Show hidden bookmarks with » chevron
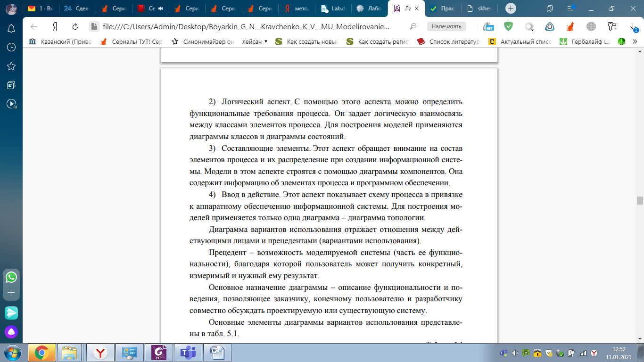 pos(635,41)
